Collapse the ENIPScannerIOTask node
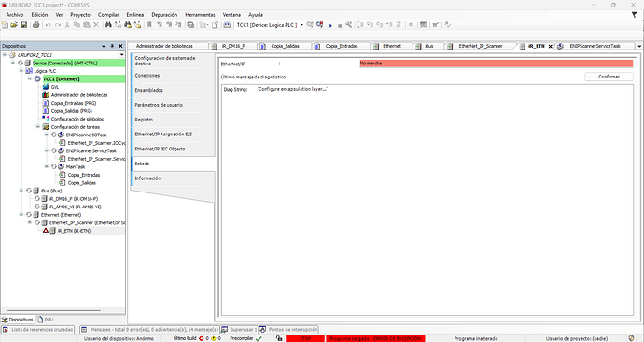The image size is (644, 342). coord(47,135)
